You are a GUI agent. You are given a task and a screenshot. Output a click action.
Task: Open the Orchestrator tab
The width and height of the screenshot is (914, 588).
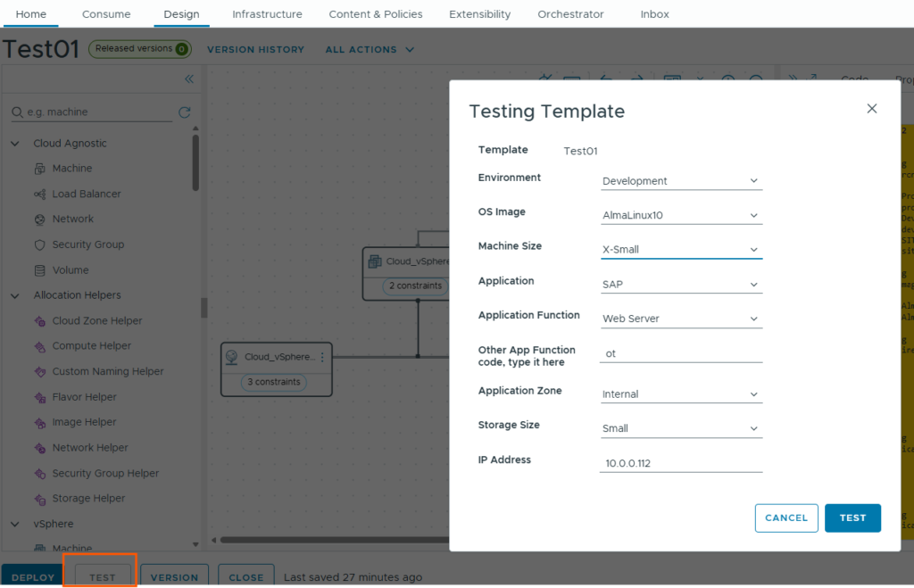(570, 14)
